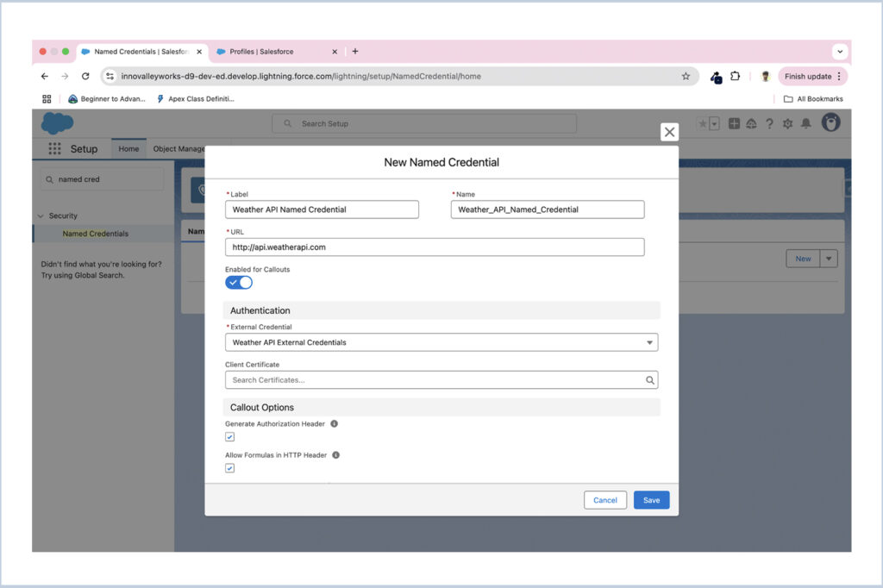Close the Named Credentials browser tab
Image resolution: width=883 pixels, height=588 pixels.
[x=199, y=51]
